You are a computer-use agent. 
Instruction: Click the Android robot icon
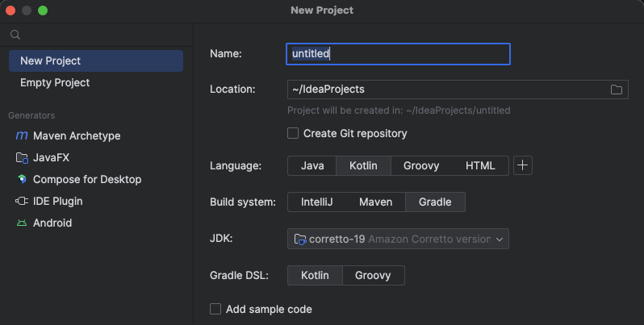pos(22,223)
